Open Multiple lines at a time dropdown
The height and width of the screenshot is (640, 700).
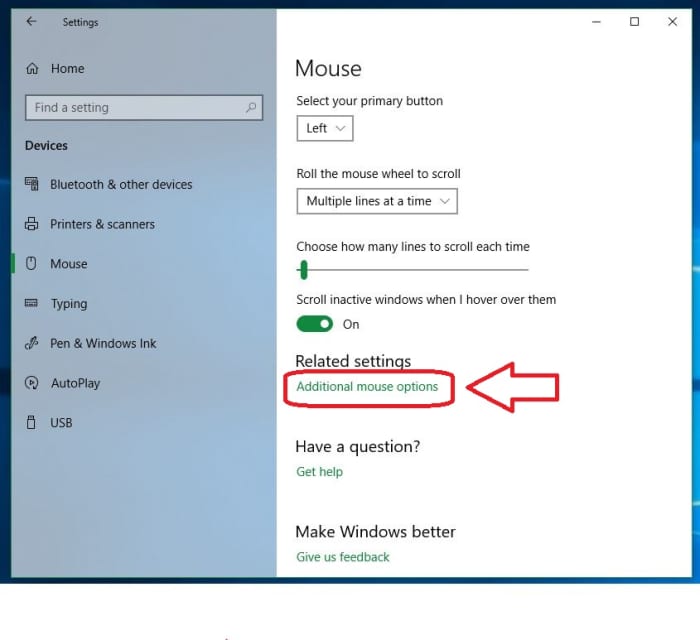[377, 201]
